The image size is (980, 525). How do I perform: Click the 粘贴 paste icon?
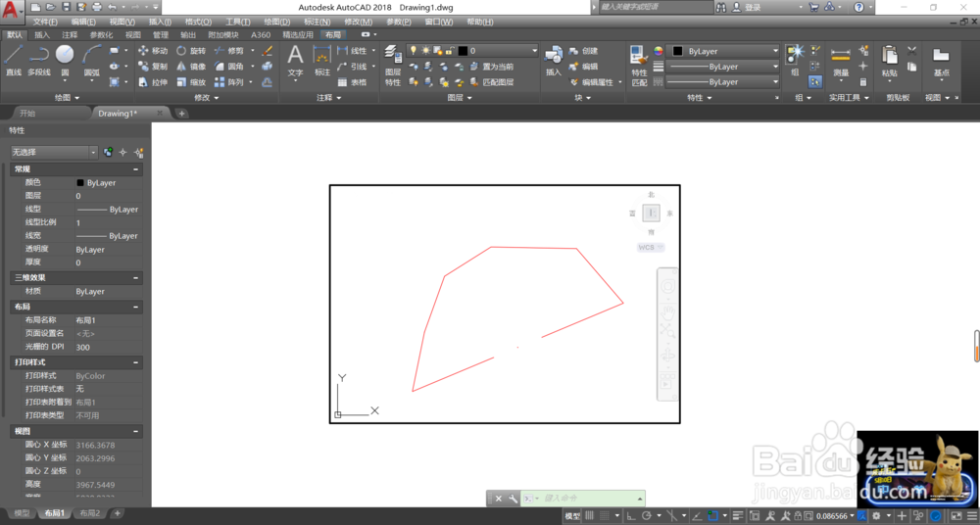[890, 61]
